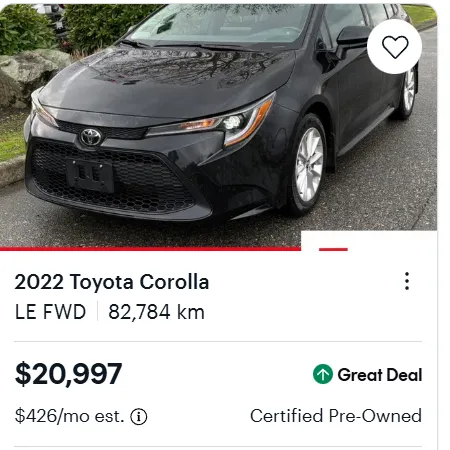This screenshot has width=450, height=450.
Task: Click the info icon beside monthly estimate
Action: click(139, 417)
